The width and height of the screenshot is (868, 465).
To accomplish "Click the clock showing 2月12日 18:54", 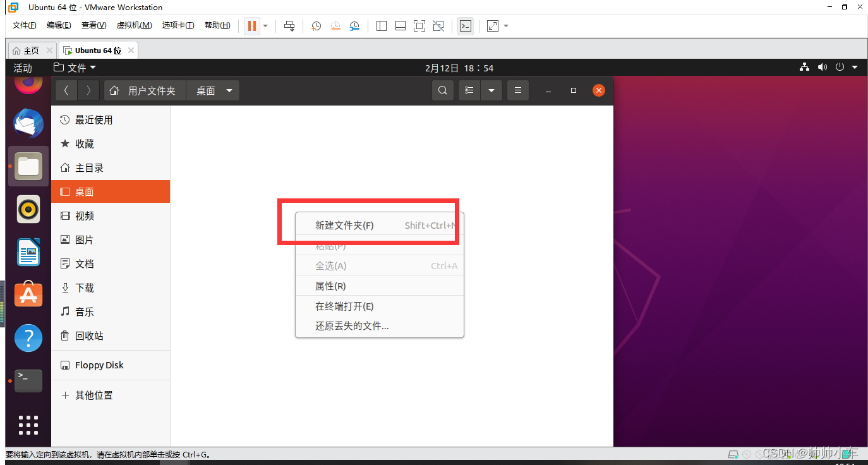I will (x=459, y=68).
